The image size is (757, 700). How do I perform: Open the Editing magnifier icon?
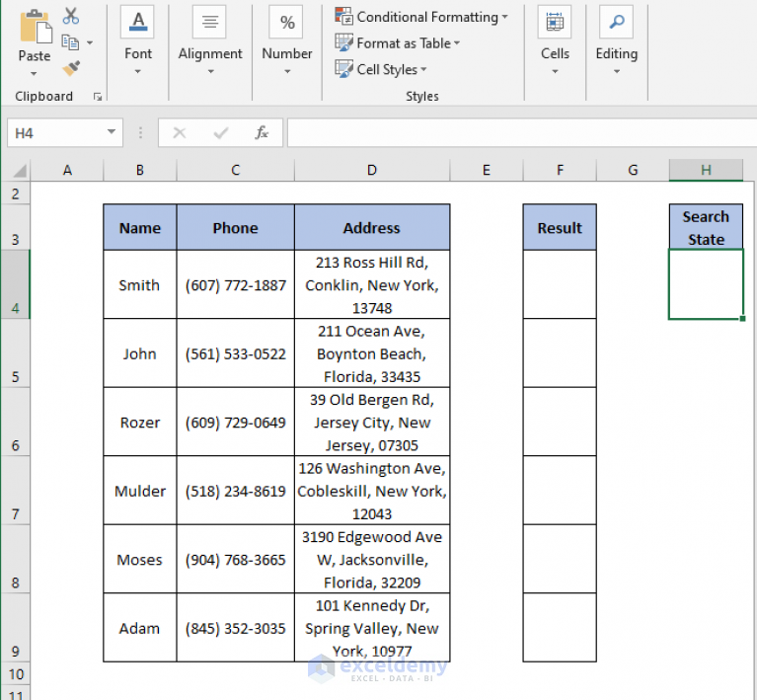click(616, 23)
